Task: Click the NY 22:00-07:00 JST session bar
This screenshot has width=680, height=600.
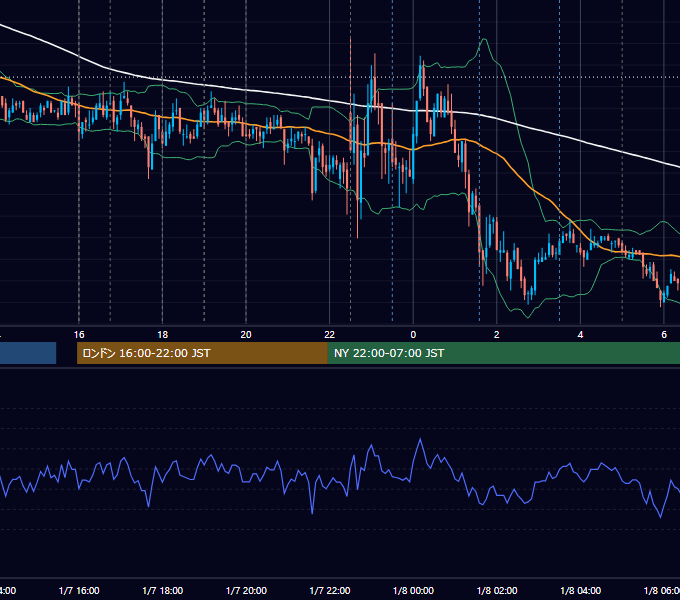Action: click(x=503, y=353)
